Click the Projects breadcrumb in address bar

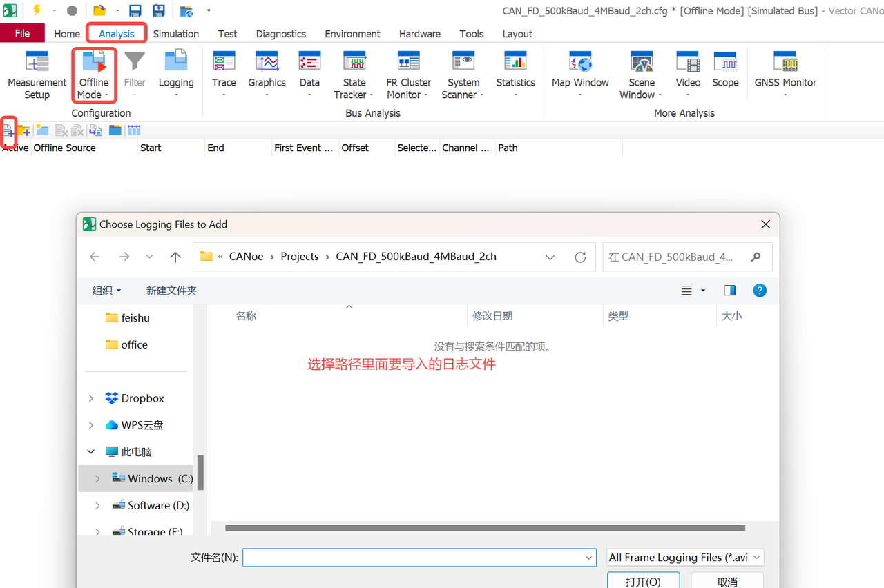pos(300,257)
